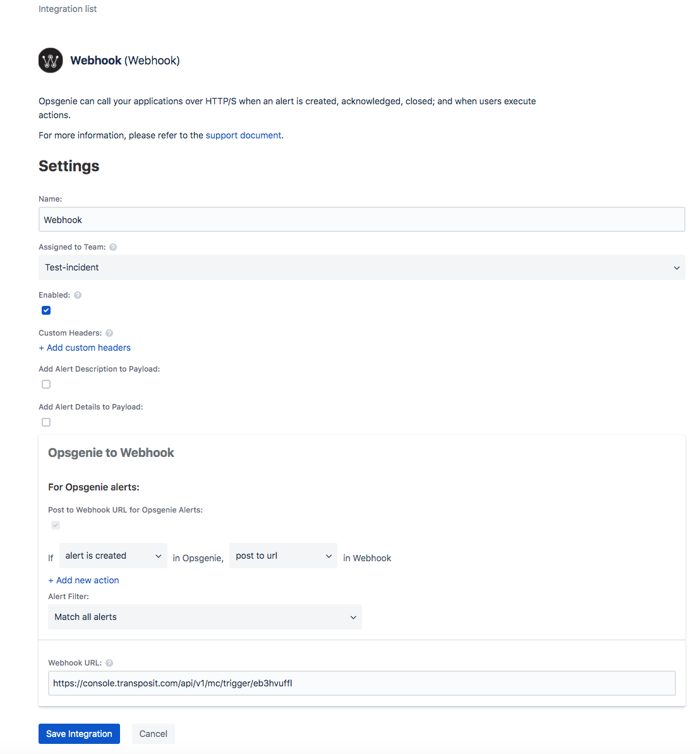Open the 'alert is created' dropdown
This screenshot has width=700, height=754.
[113, 556]
